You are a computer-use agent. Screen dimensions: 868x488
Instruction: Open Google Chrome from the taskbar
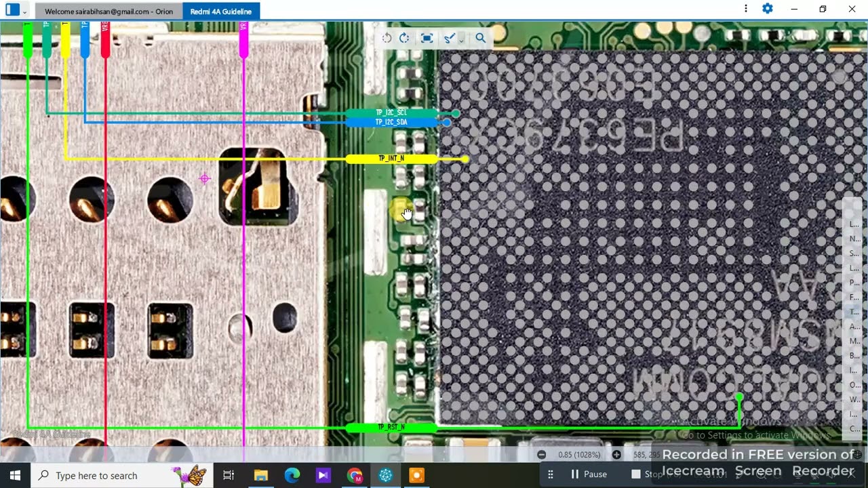click(x=355, y=475)
